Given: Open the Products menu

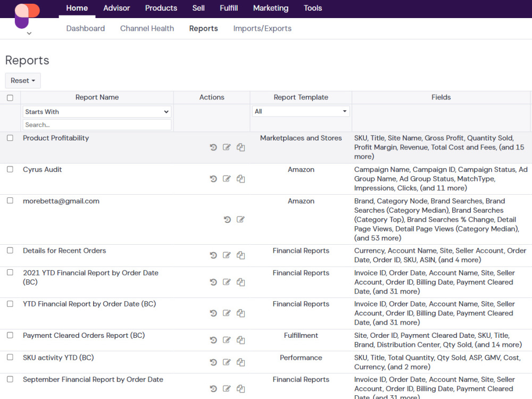Looking at the screenshot, I should tap(161, 8).
